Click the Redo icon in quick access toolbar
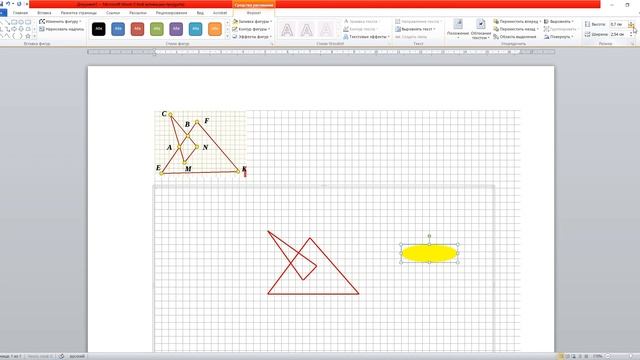Viewport: 640px width, 360px height. click(x=19, y=4)
